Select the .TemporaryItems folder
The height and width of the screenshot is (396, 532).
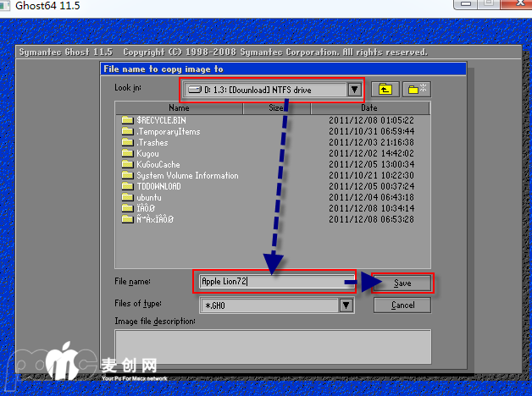coord(168,131)
